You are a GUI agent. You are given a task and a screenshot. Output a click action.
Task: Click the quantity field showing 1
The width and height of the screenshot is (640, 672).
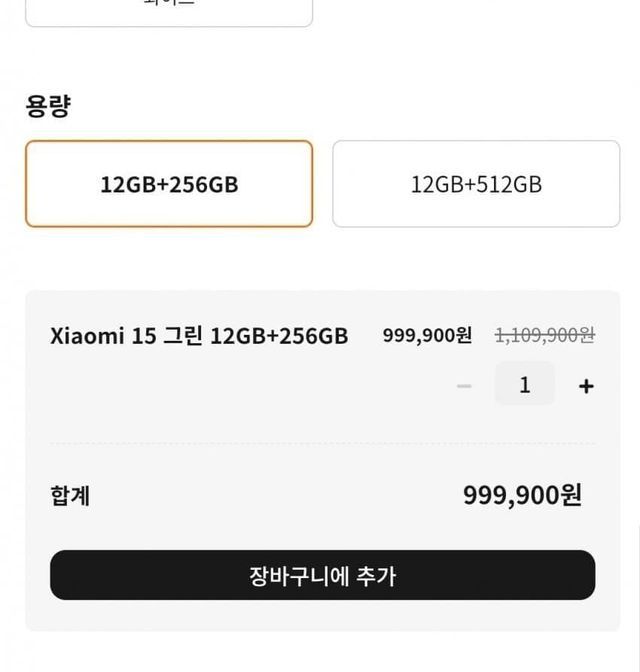(x=524, y=385)
